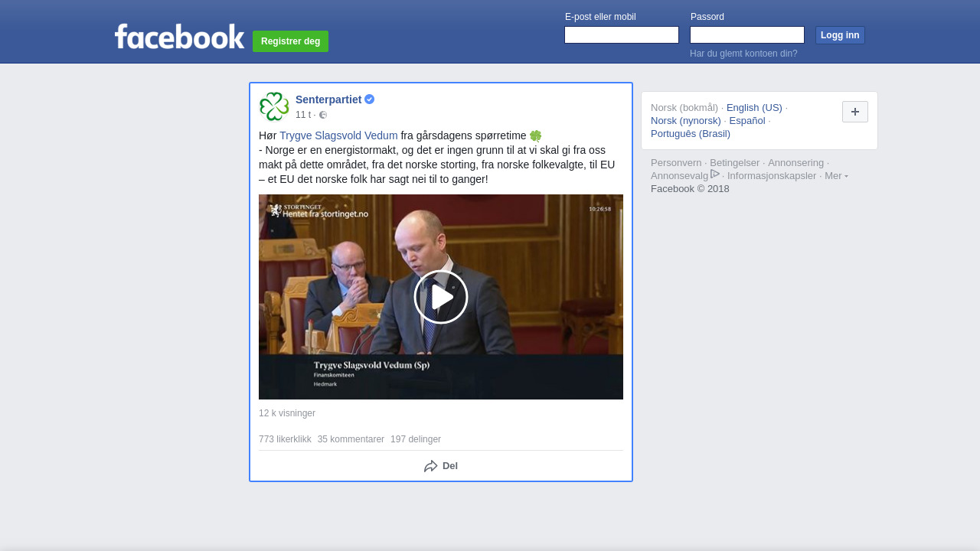Click 773 likerklikk count
Image resolution: width=980 pixels, height=551 pixels.
pyautogui.click(x=285, y=439)
